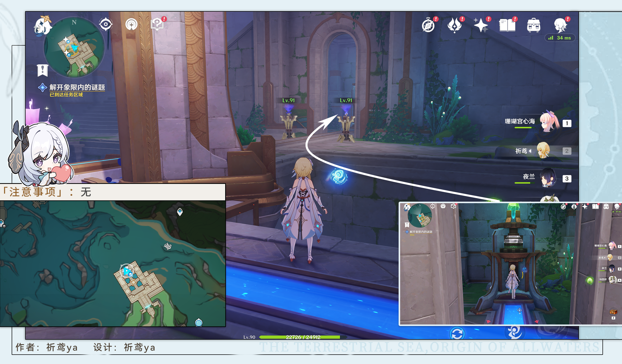Screen dimensions: 622x364
Task: Click the elemental sight eye icon
Action: (106, 25)
